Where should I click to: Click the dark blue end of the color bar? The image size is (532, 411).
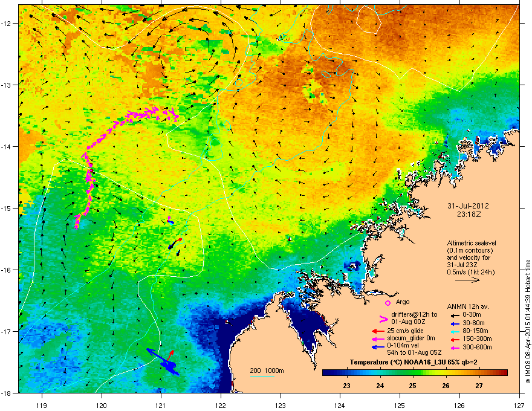click(326, 372)
